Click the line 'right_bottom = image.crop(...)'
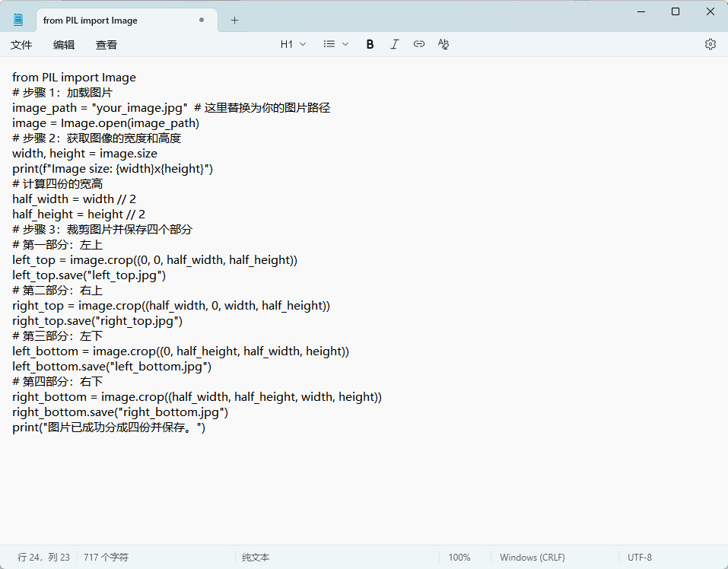This screenshot has height=569, width=728. tap(197, 397)
